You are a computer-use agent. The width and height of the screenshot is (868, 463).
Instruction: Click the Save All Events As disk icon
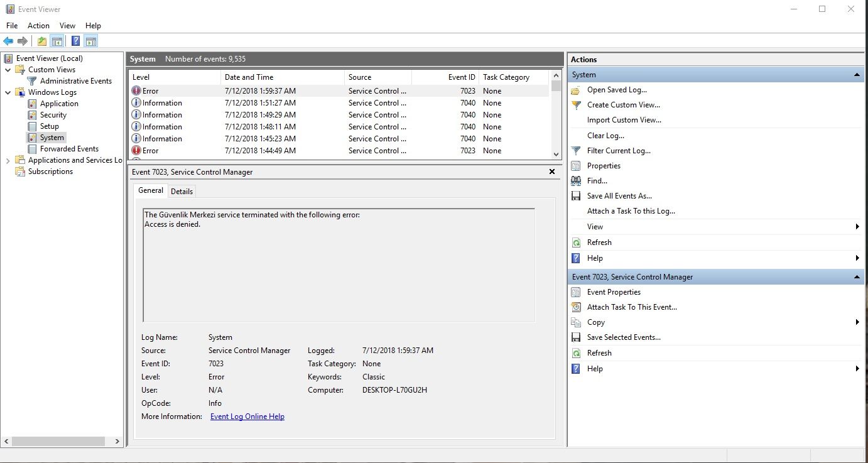(575, 196)
